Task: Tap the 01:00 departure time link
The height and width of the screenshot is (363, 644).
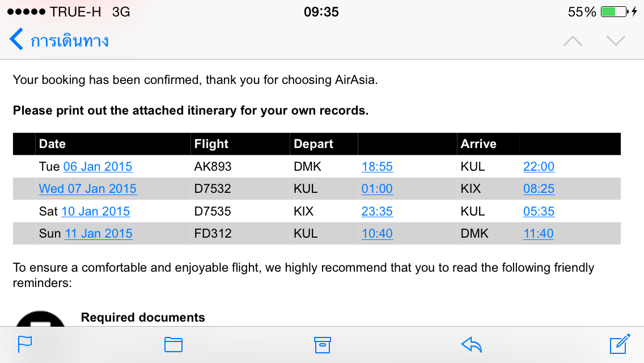Action: point(377,189)
